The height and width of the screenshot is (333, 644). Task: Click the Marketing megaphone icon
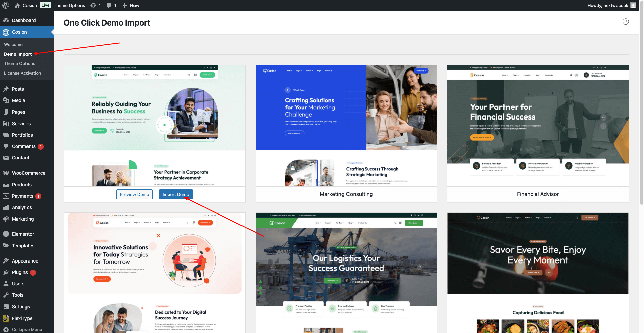coord(6,219)
